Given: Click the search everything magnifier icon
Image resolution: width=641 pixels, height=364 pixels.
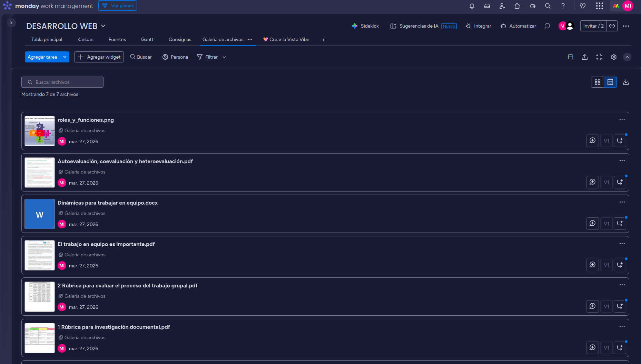Looking at the screenshot, I should (548, 6).
